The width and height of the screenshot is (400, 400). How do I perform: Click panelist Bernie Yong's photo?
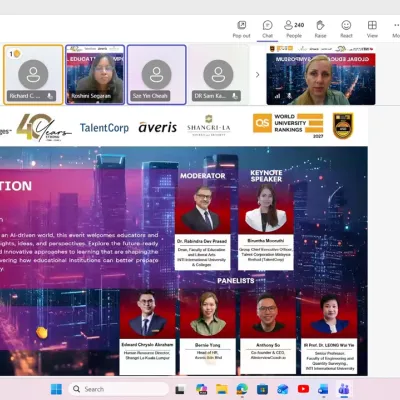[x=208, y=314]
